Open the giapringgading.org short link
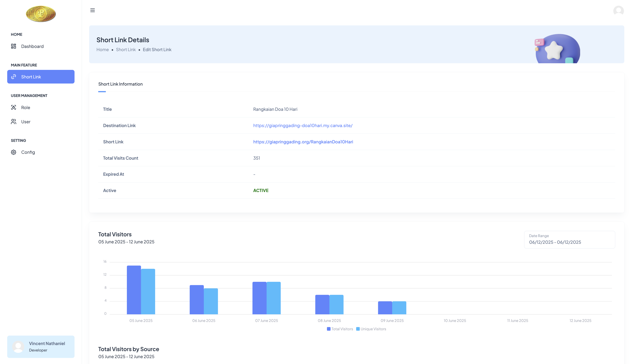The width and height of the screenshot is (630, 364). pyautogui.click(x=303, y=141)
